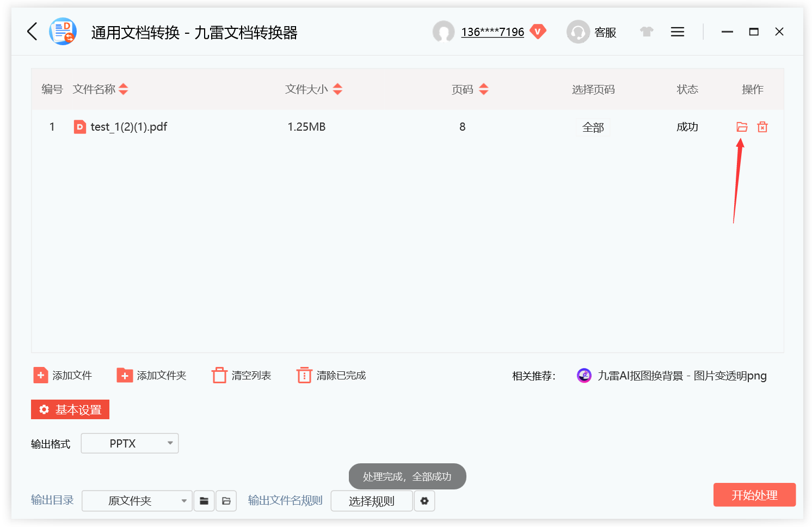Open the converted file's output folder icon

click(741, 126)
